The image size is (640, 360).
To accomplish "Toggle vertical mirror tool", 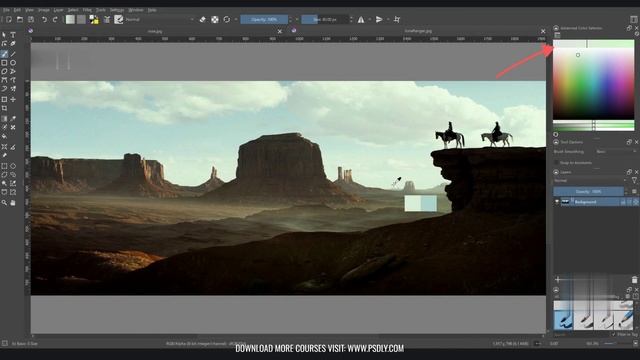I will 379,20.
